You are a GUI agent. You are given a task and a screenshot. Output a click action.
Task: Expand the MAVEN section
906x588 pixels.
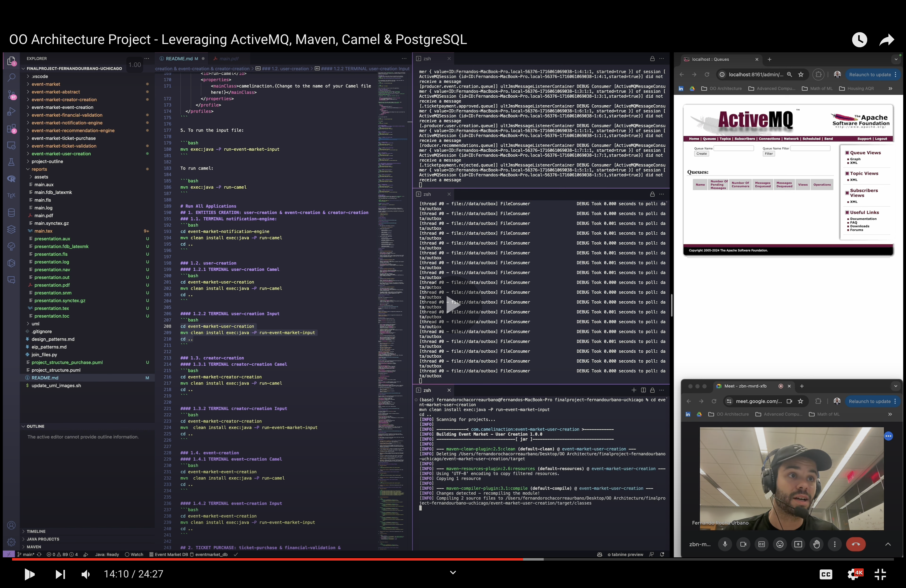(x=87, y=547)
